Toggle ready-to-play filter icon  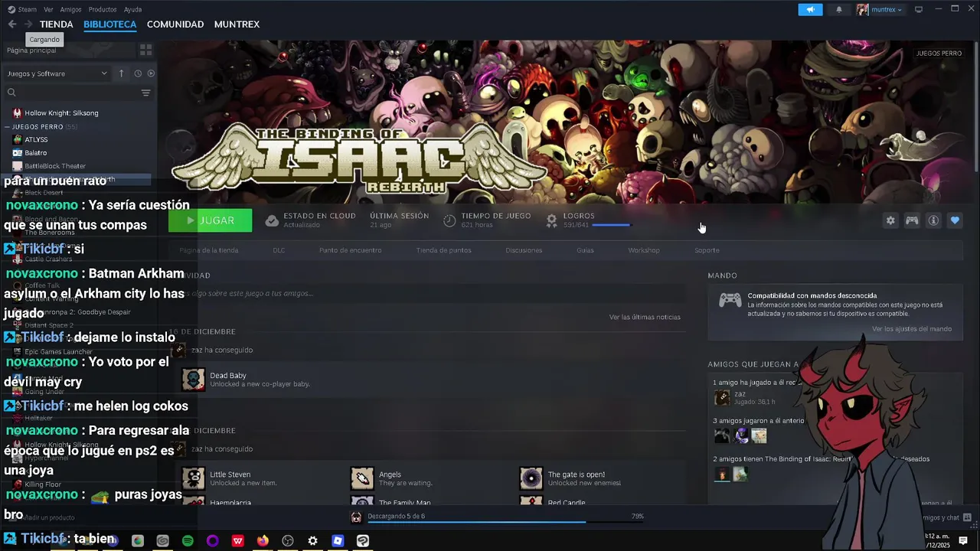pos(151,73)
